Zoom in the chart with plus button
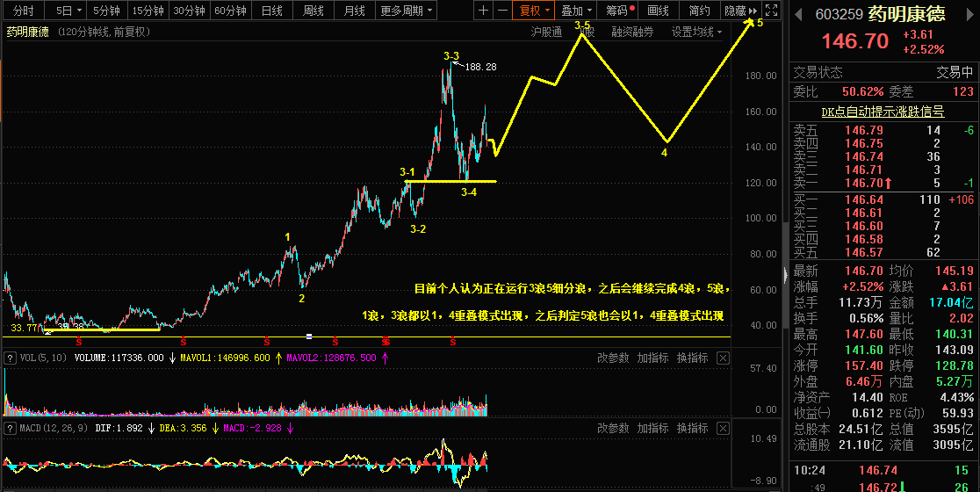This screenshot has height=492, width=980. [483, 11]
